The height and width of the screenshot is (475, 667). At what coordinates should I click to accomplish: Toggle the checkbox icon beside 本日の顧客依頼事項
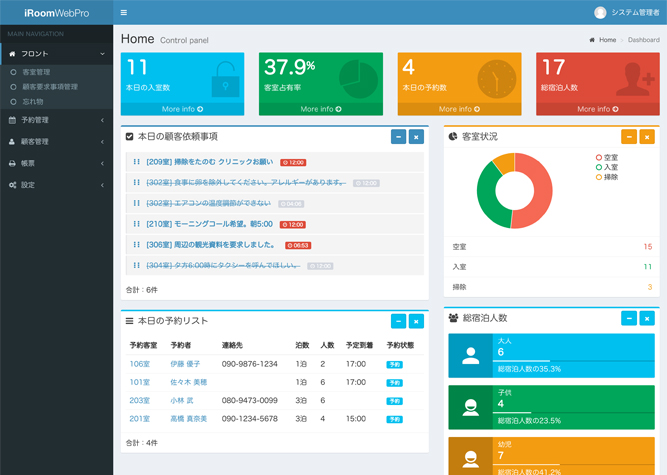(129, 137)
